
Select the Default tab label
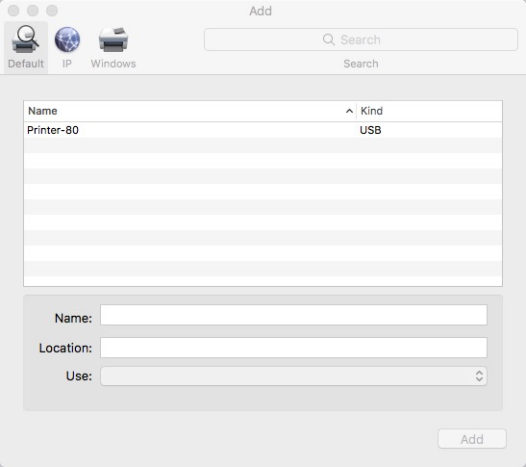pos(26,63)
